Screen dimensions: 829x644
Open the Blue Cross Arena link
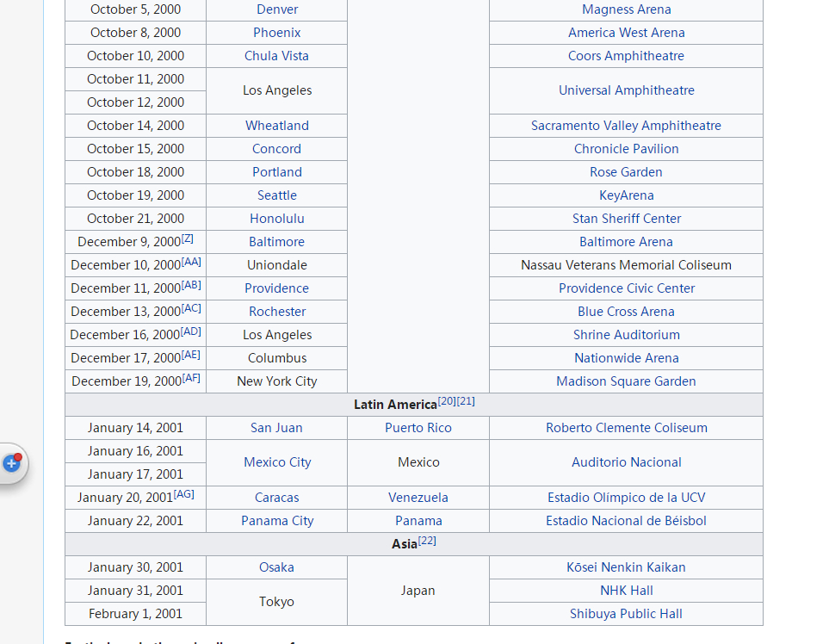(626, 312)
